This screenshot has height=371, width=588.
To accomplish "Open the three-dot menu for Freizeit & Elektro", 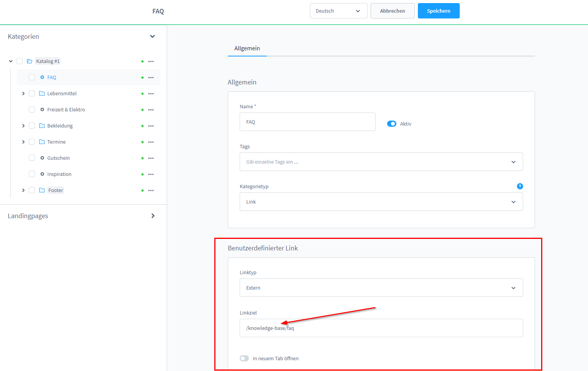I will pos(151,110).
